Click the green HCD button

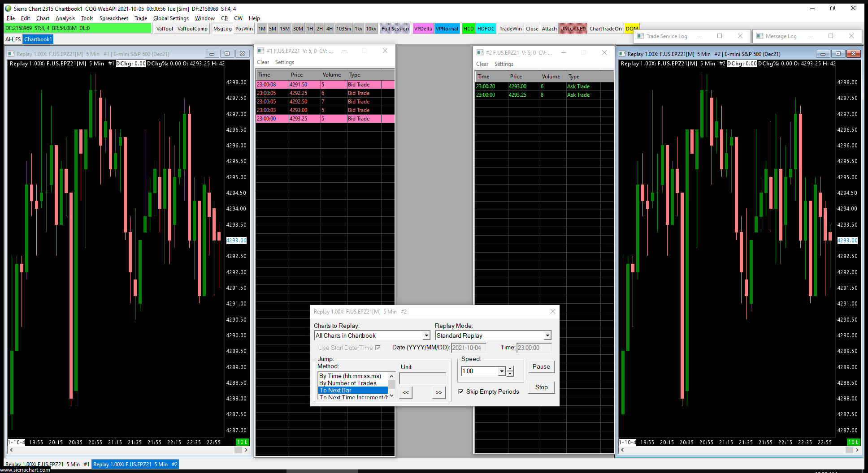pyautogui.click(x=469, y=29)
